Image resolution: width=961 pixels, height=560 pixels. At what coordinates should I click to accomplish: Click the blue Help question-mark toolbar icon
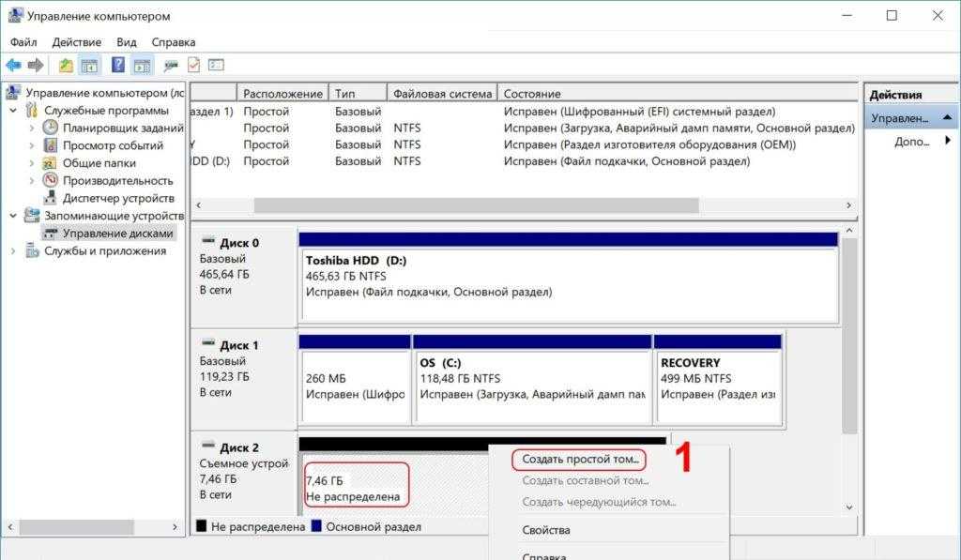click(x=118, y=66)
